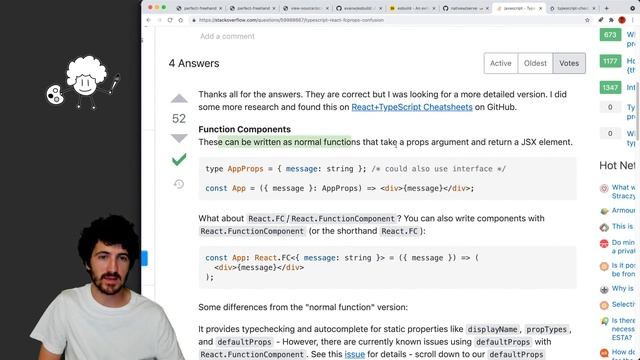The height and width of the screenshot is (360, 640).
Task: Click site icon beside the 'Why is' question
Action: coord(604,289)
